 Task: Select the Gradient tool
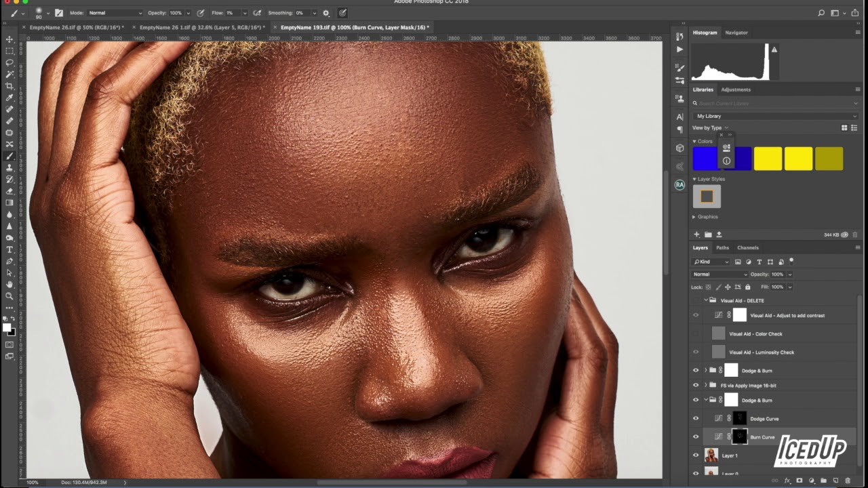coord(9,203)
